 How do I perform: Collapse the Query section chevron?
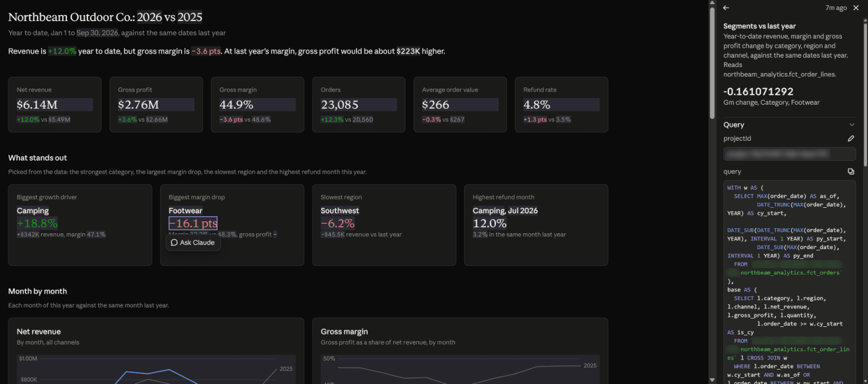pyautogui.click(x=852, y=125)
